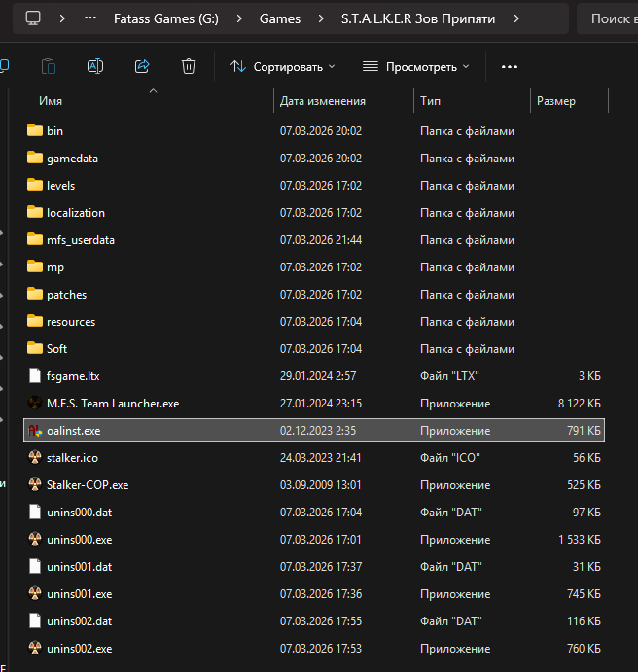Screen dimensions: 638x672
Task: Sort by the Дата изменения column header
Action: point(323,101)
